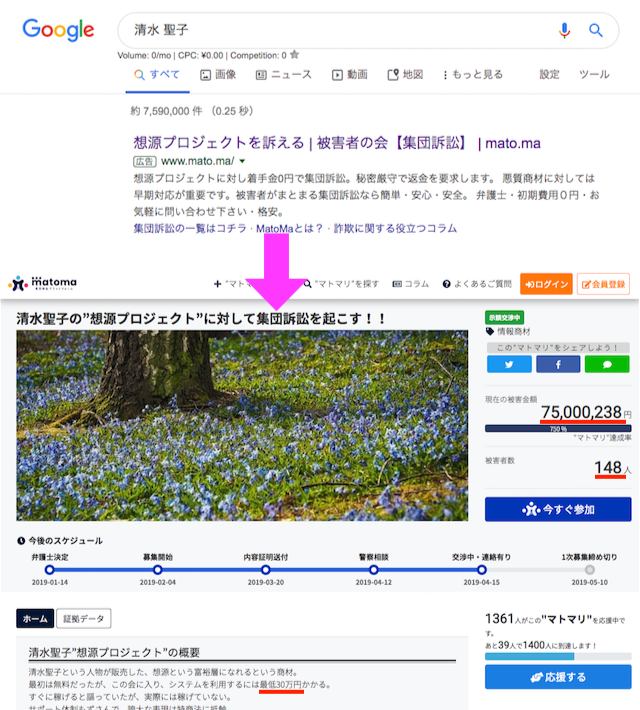Expand the dropdown arrow next to www.mato.ma/
The height and width of the screenshot is (710, 640).
point(242,161)
